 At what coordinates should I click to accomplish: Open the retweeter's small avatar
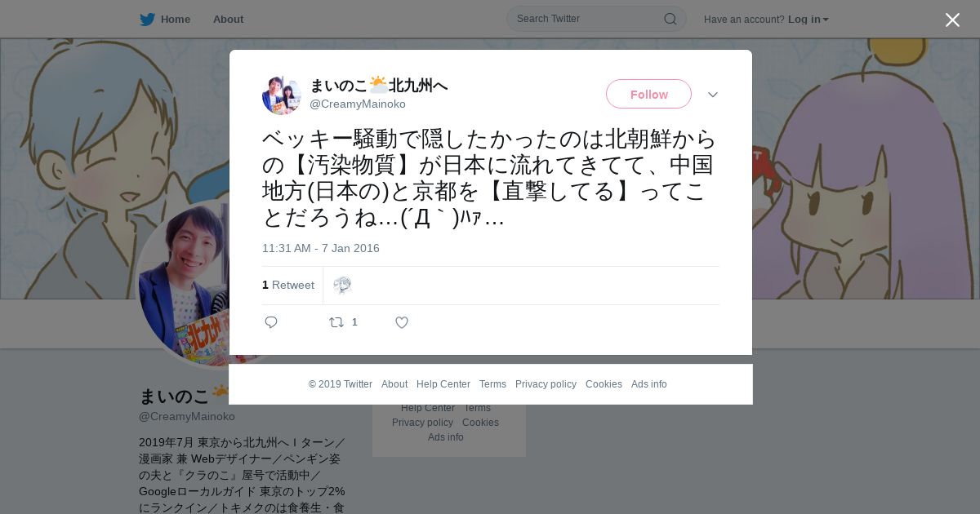[342, 285]
